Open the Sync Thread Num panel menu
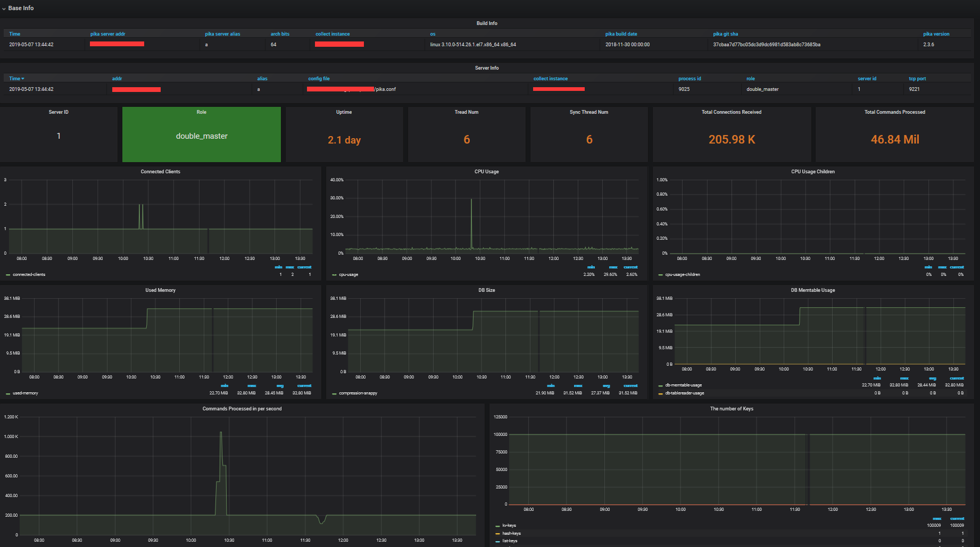The width and height of the screenshot is (980, 547). pyautogui.click(x=588, y=112)
